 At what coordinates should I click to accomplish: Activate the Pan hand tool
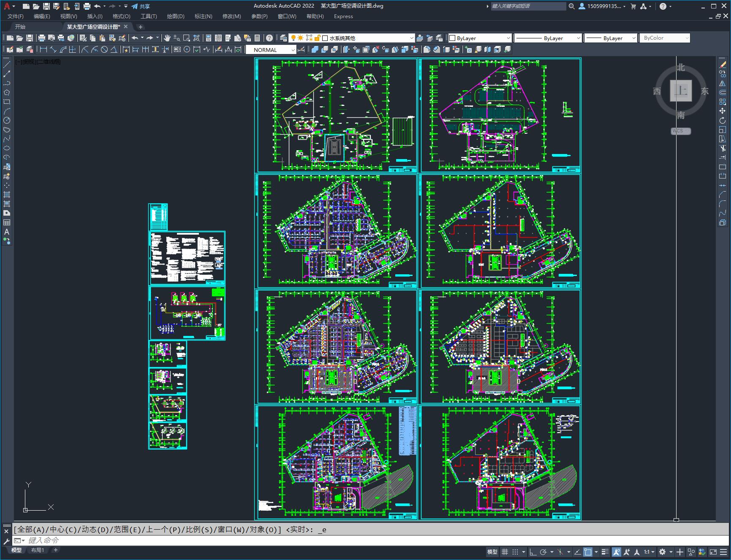click(167, 38)
